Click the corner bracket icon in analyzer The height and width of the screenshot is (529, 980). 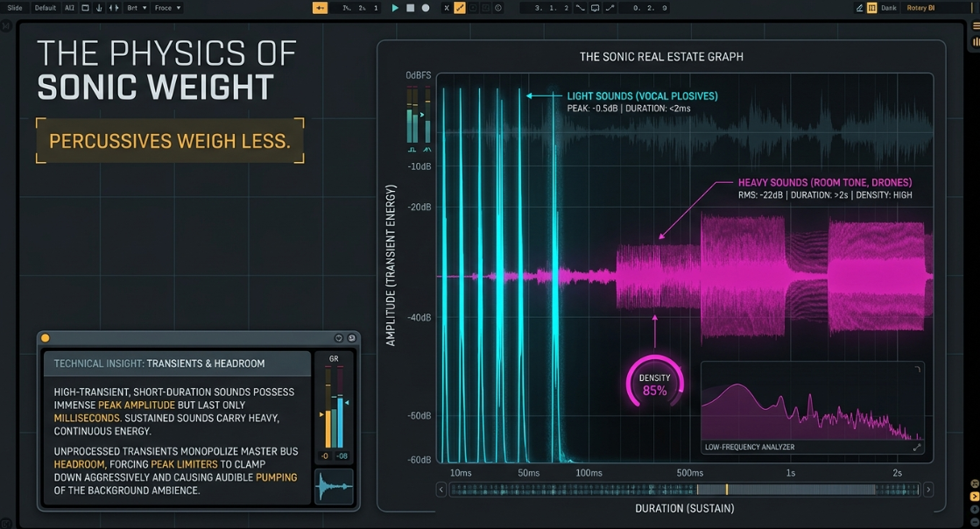918,370
